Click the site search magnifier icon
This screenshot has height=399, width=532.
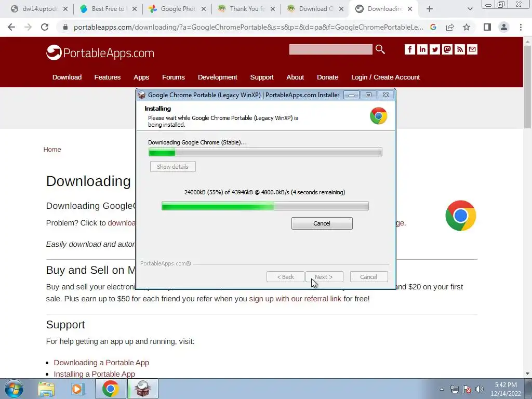pyautogui.click(x=380, y=49)
